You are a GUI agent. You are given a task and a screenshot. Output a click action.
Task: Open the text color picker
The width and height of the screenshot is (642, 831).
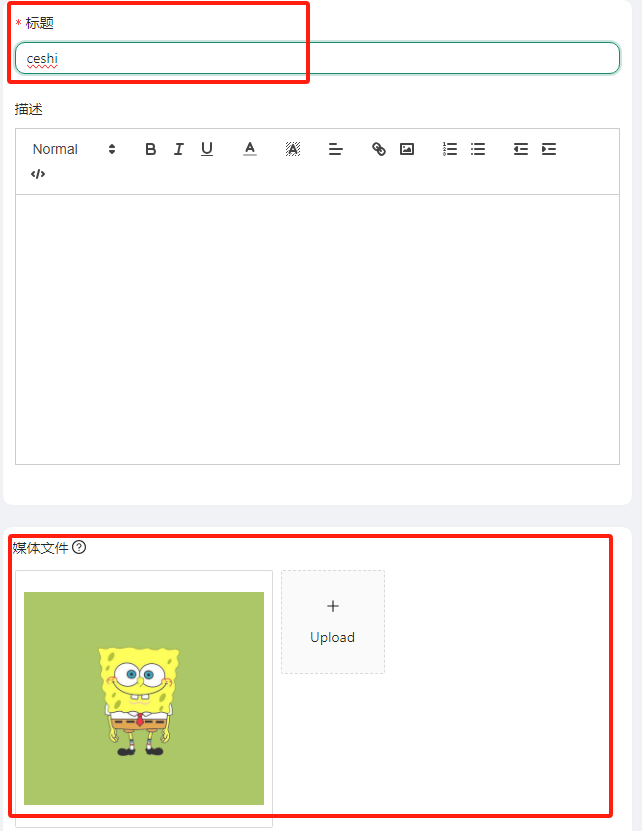[x=250, y=149]
